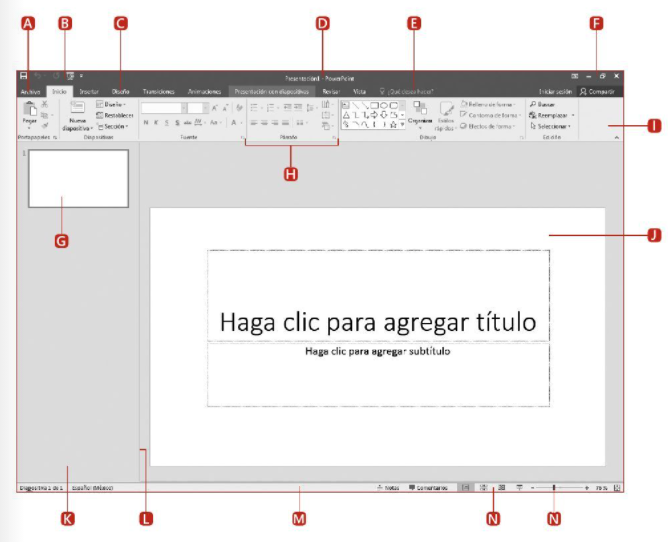Click the Pegar (paste) clipboard icon
Screen dimensions: 668x542
pyautogui.click(x=29, y=109)
